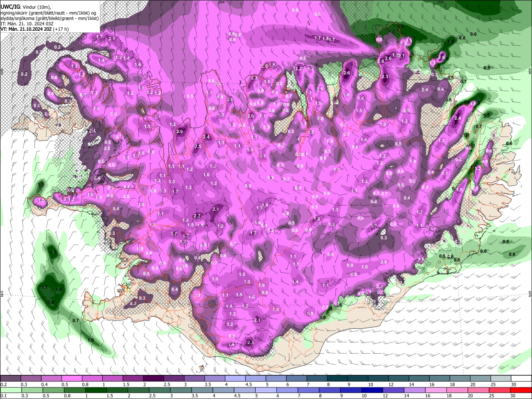Pick the light grey swatch labeled 25

pos(500,379)
